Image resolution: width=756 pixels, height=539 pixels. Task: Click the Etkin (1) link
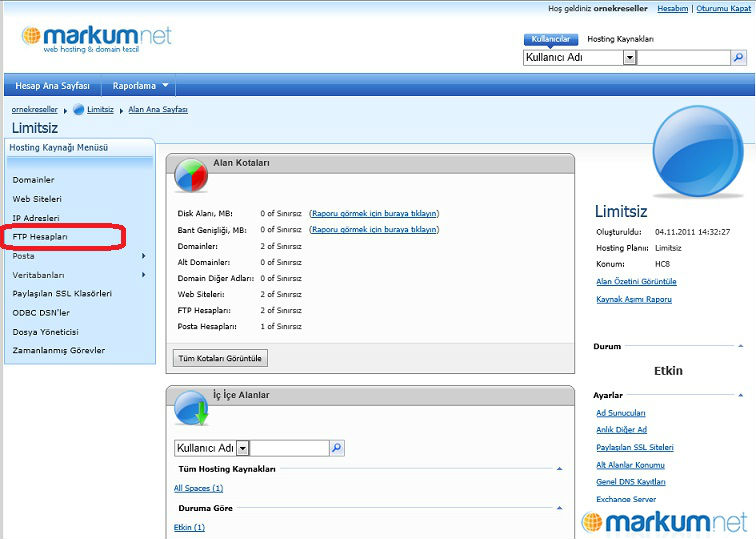click(189, 527)
